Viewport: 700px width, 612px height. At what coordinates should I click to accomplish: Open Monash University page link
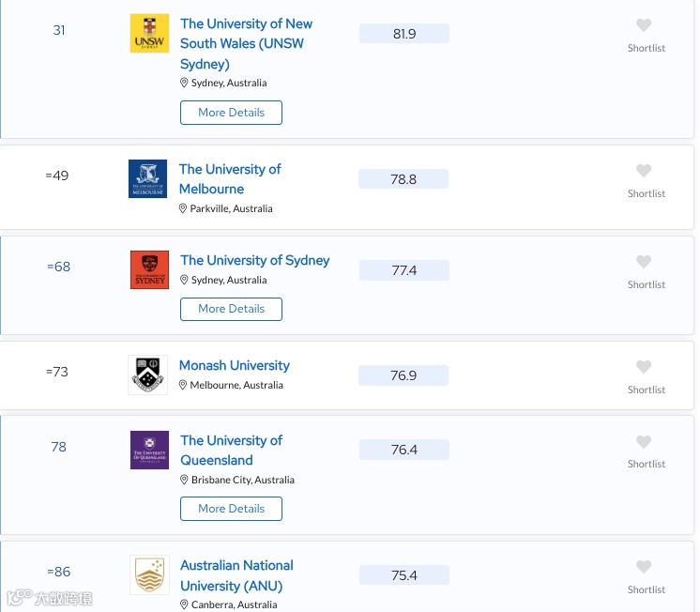234,365
